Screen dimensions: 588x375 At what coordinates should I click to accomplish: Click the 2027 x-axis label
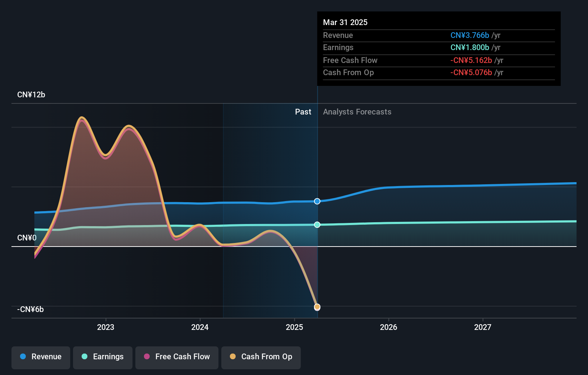click(483, 327)
